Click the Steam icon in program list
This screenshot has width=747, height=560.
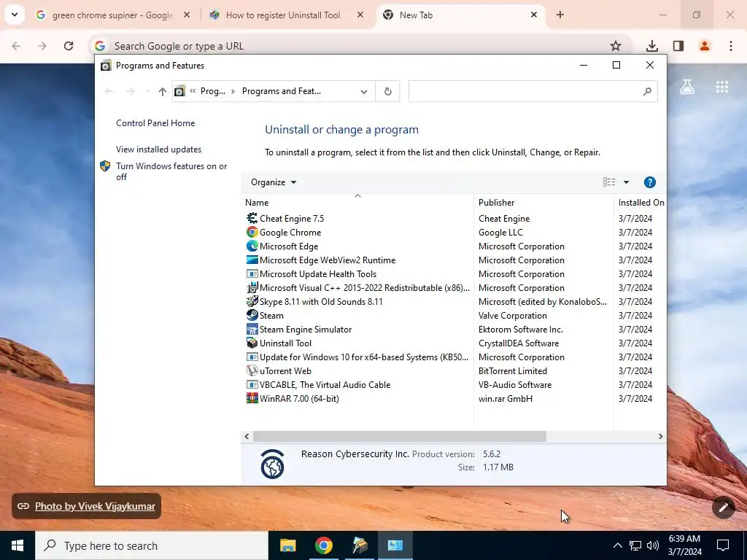(252, 315)
